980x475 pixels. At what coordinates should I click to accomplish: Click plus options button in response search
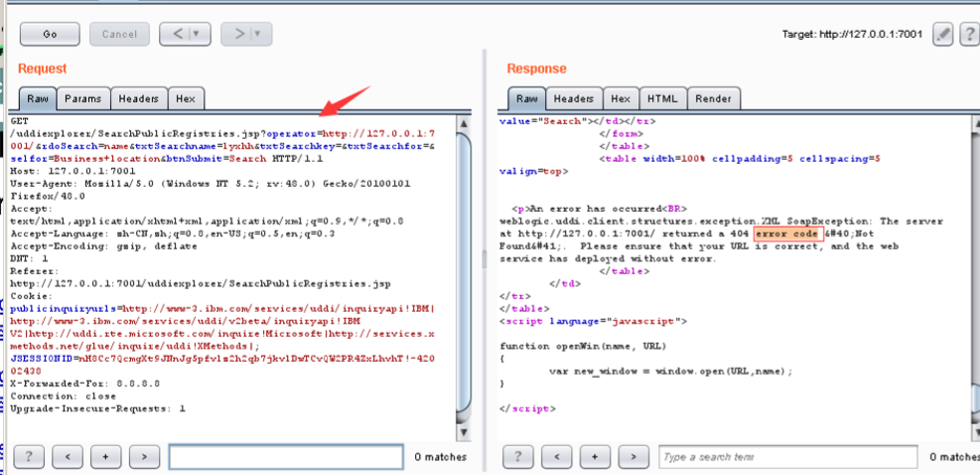click(596, 457)
